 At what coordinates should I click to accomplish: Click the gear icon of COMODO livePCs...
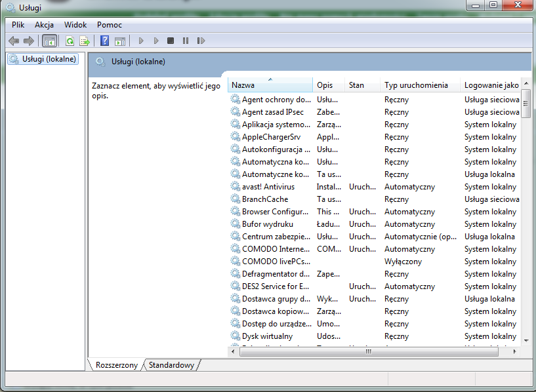point(235,261)
